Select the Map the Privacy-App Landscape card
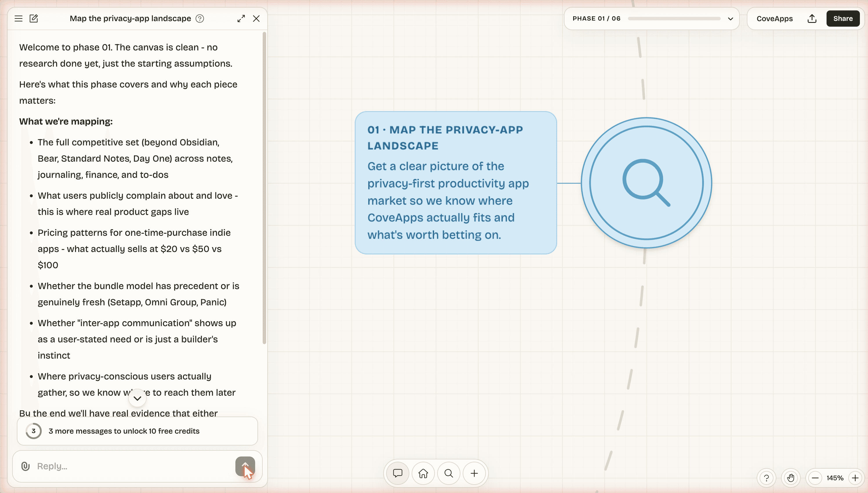Screen dimensions: 868x493 (456, 183)
